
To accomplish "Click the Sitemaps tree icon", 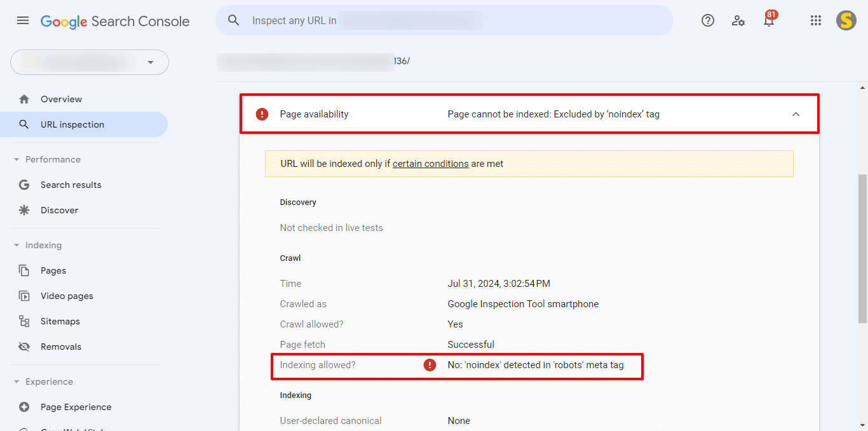I will (x=24, y=321).
